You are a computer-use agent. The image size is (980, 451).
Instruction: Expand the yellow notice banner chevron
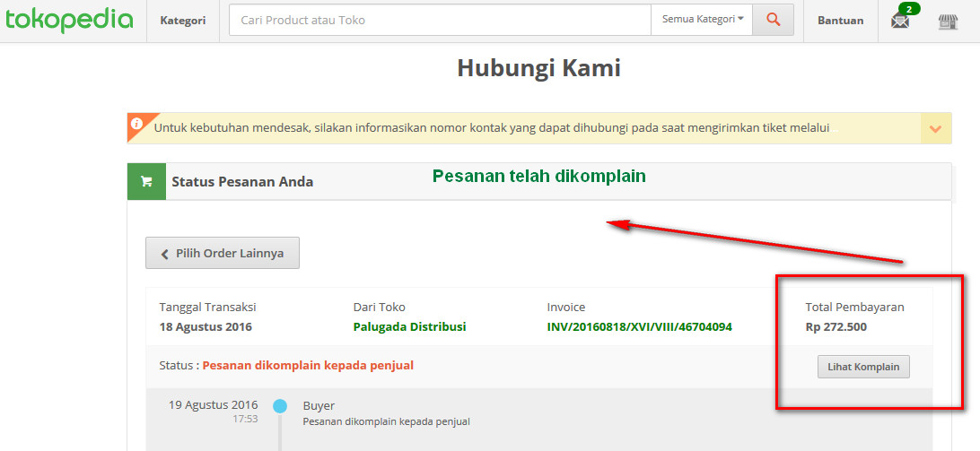936,129
